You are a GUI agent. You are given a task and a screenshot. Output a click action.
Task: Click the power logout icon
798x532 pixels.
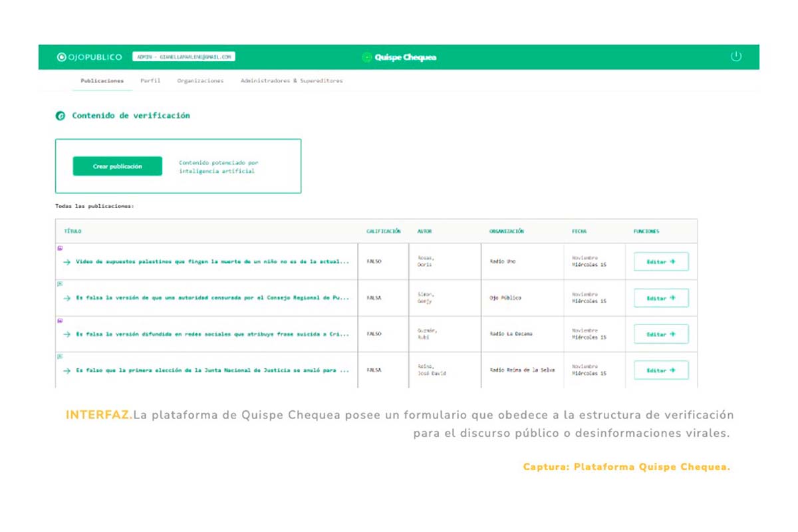pos(735,57)
